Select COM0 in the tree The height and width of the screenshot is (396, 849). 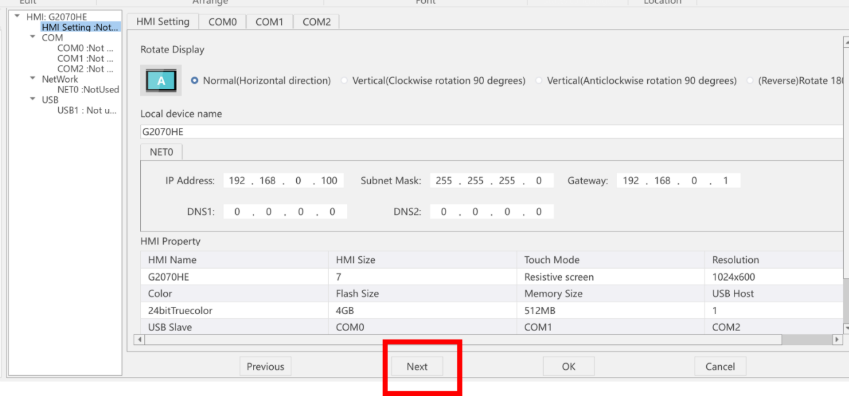pos(85,48)
